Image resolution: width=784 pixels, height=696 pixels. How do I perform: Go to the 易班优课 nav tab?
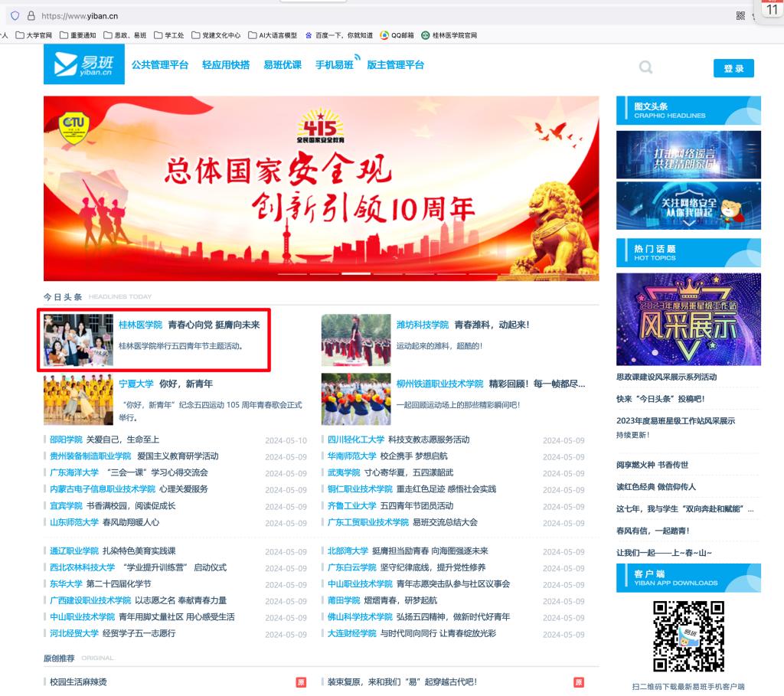coord(283,65)
